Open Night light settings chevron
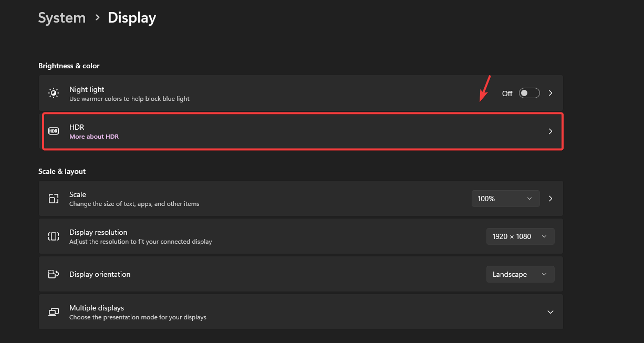The height and width of the screenshot is (343, 644). tap(550, 93)
